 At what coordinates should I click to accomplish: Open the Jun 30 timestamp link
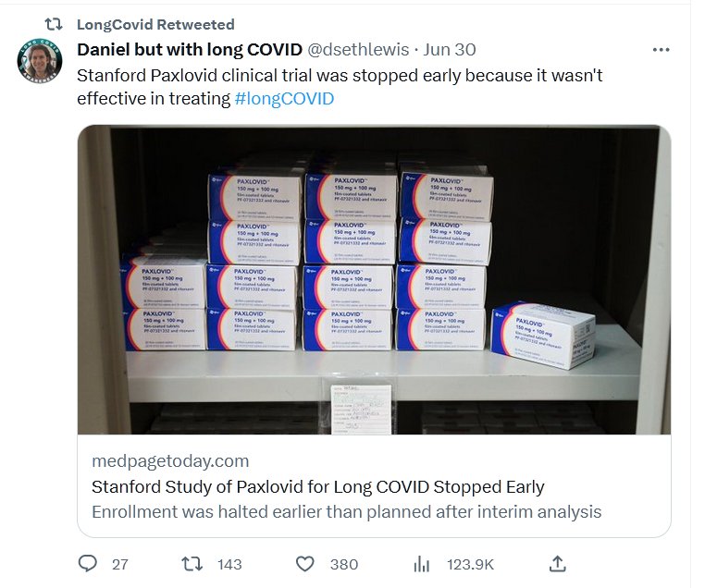(x=450, y=49)
